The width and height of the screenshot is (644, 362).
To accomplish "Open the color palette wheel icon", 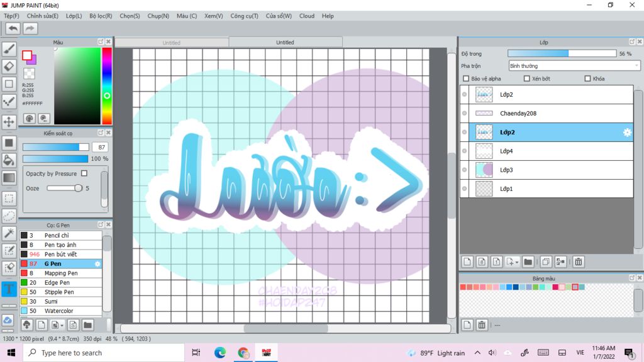I will [29, 118].
